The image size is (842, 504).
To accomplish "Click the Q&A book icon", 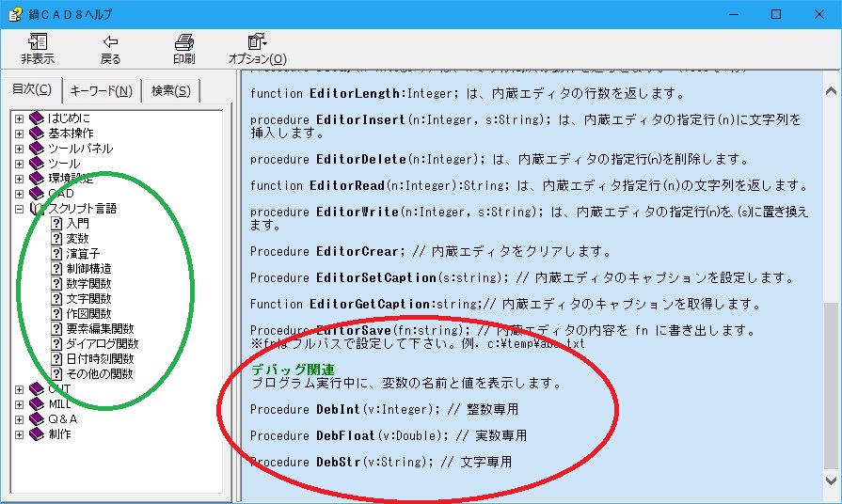I will (37, 419).
